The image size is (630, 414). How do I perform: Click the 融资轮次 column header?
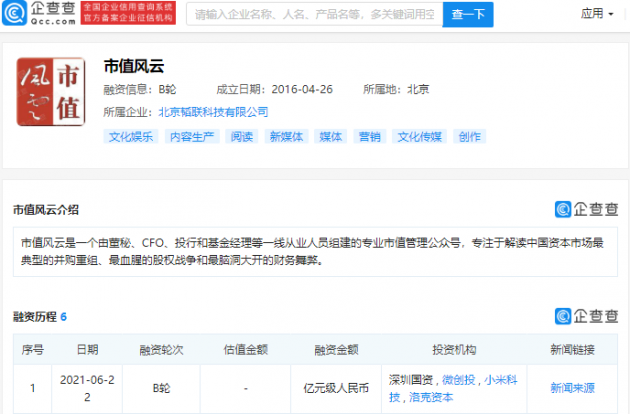(x=162, y=350)
